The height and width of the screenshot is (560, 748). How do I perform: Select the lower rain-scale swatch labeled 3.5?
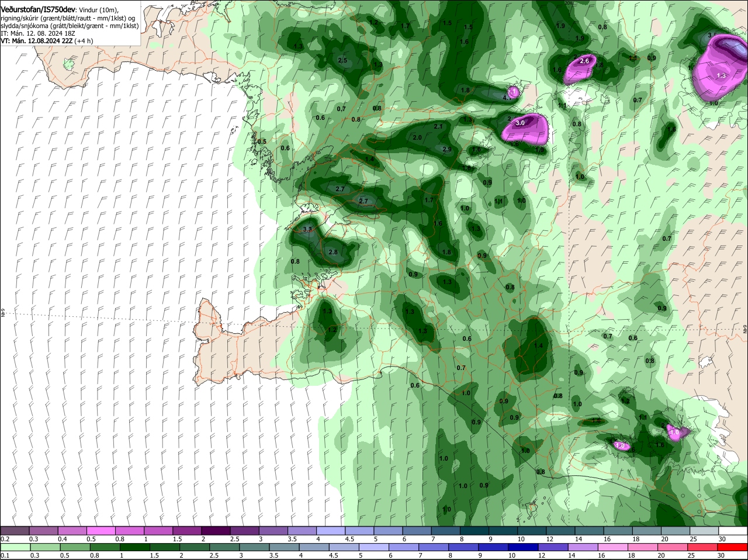tap(284, 547)
